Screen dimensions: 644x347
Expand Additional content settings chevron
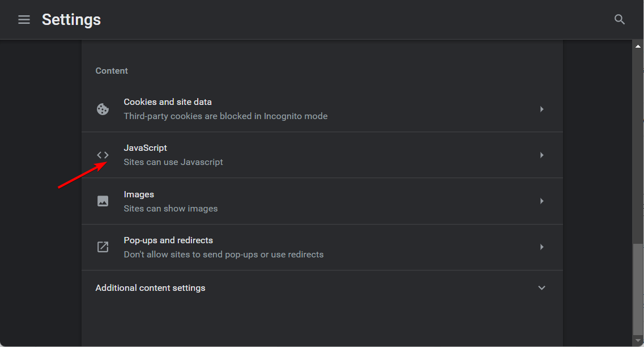point(541,288)
